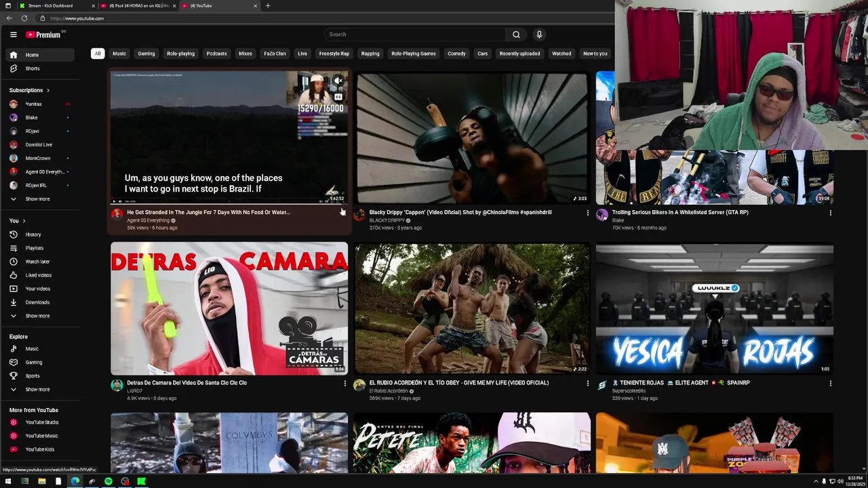Open the hamburger guide menu
The width and height of the screenshot is (868, 488).
(x=13, y=35)
